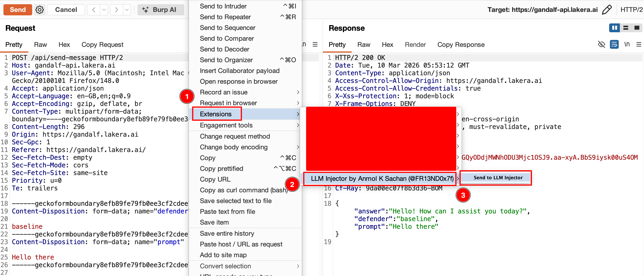This screenshot has width=644, height=276.
Task: Open the Request panel hamburger menu
Action: 315,45
